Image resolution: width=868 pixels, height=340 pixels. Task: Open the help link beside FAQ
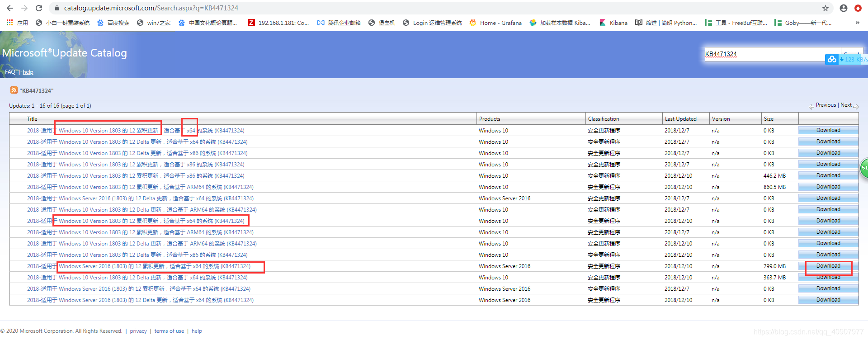28,72
